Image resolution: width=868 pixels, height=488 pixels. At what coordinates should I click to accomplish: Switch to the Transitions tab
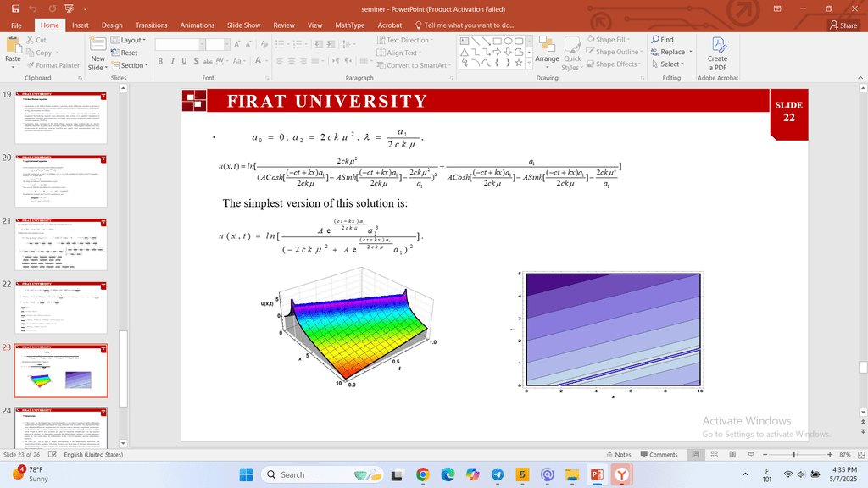151,25
